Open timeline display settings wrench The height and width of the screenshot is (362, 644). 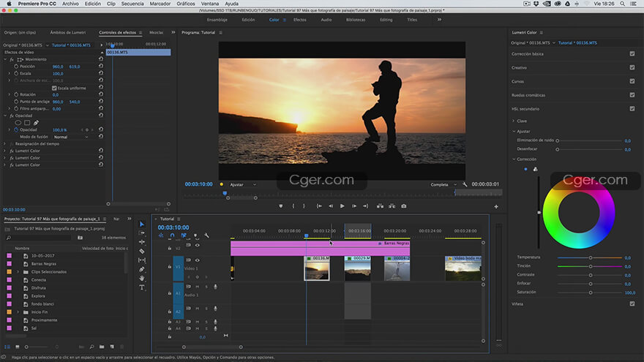206,235
